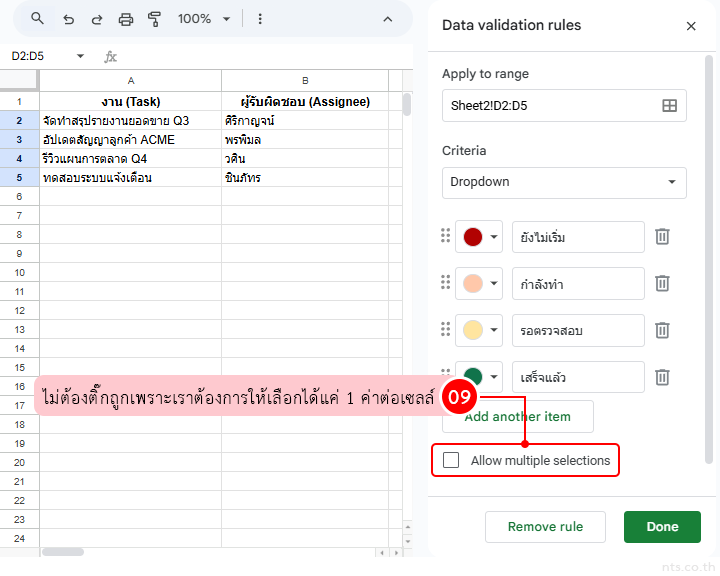Click the undo arrow icon

click(68, 19)
